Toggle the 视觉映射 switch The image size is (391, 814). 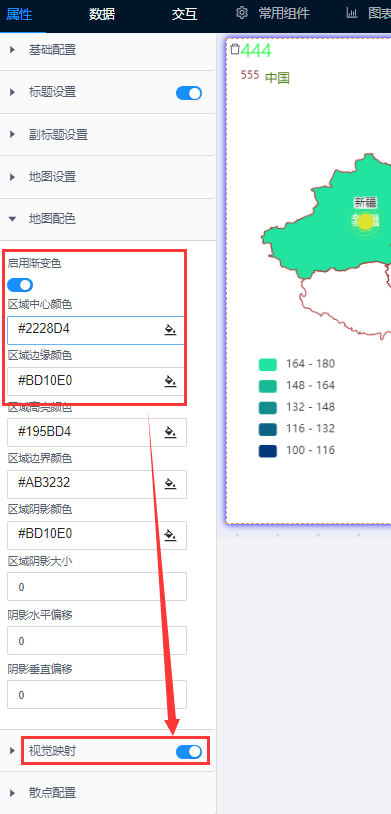(189, 751)
